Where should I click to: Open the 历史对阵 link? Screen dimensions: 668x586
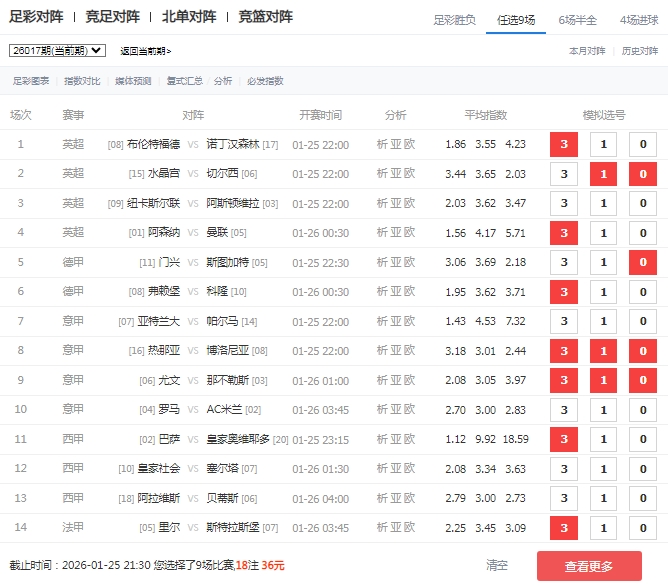coord(640,50)
